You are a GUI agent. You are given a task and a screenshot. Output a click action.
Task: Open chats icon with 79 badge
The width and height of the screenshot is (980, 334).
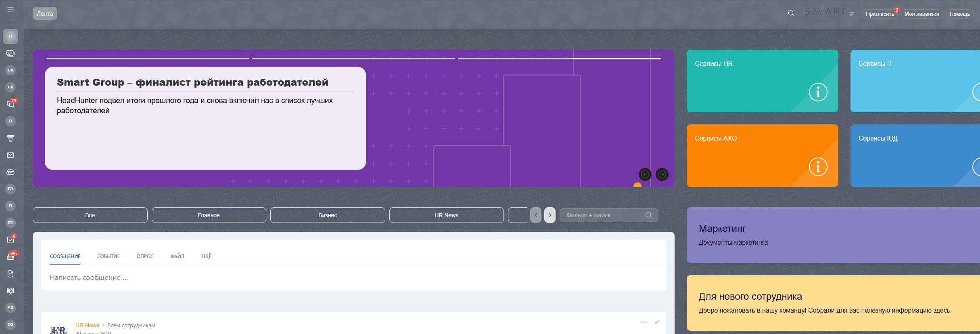(x=10, y=104)
